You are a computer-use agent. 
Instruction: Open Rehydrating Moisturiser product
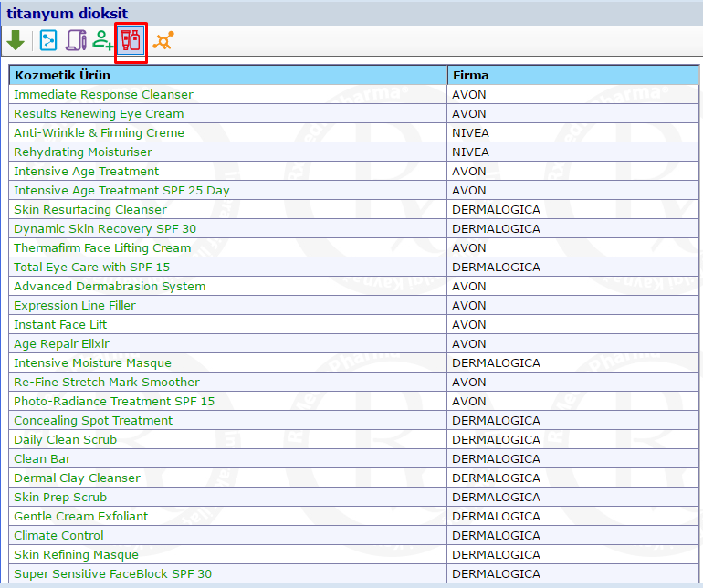[x=83, y=152]
